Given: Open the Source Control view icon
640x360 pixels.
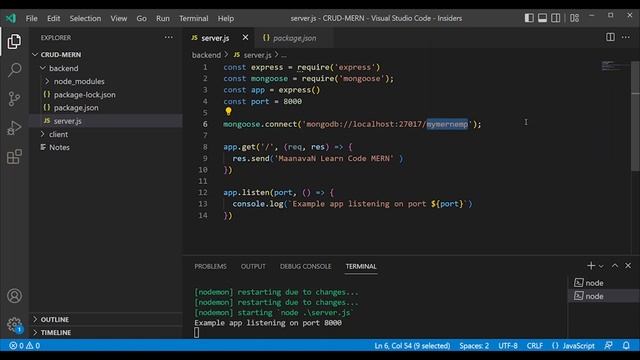Looking at the screenshot, I should coord(14,99).
